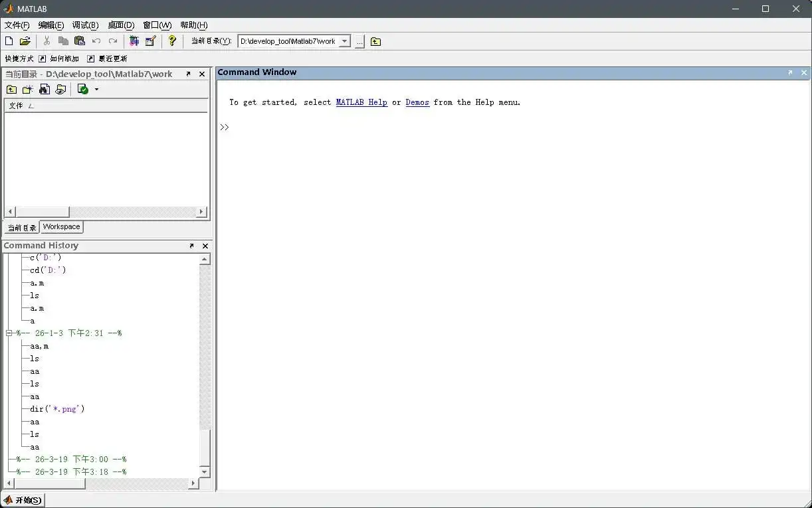Sort by the 文件 column header
Image resolution: width=812 pixels, height=508 pixels.
[106, 106]
